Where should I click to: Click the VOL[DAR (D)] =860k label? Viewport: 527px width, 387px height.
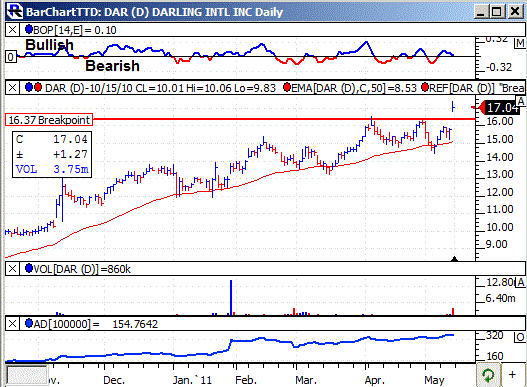(82, 269)
